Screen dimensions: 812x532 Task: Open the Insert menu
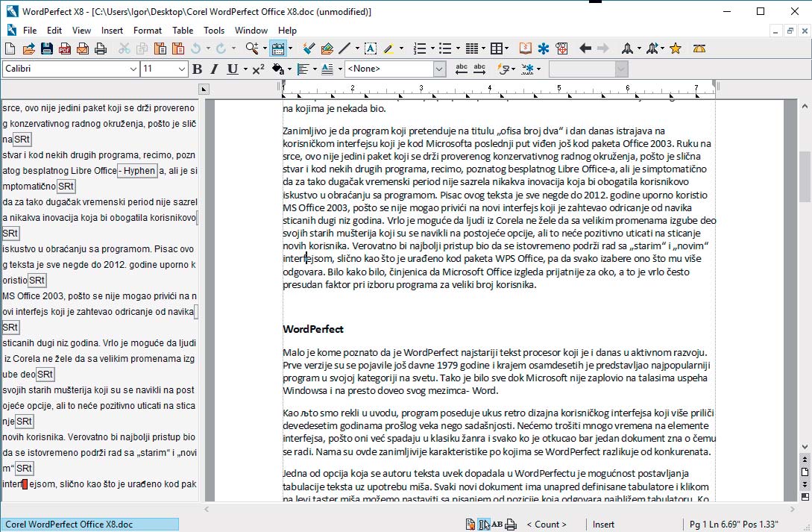tap(112, 31)
